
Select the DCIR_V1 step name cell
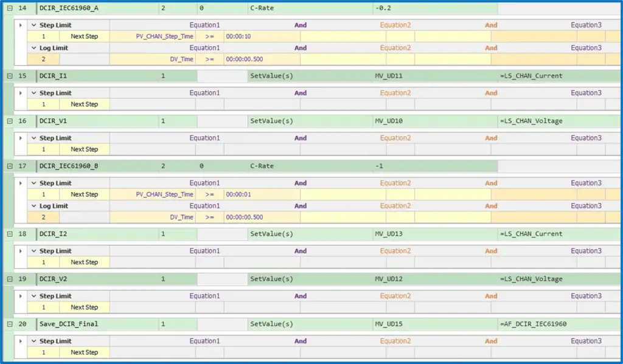98,121
